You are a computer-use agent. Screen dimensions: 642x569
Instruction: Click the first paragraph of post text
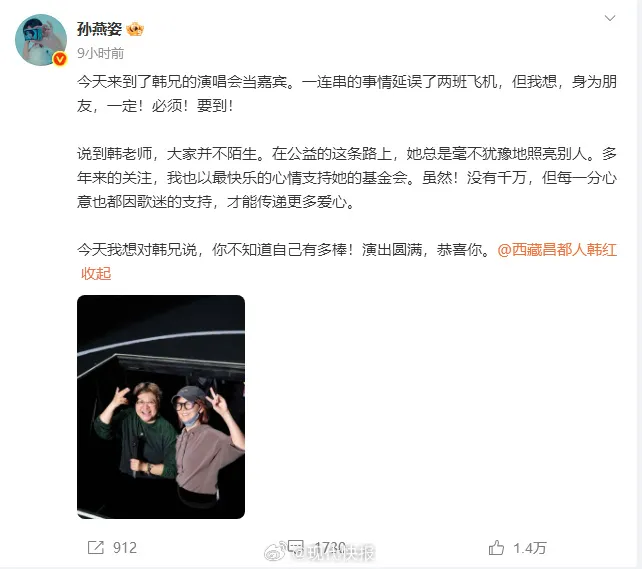click(x=347, y=94)
